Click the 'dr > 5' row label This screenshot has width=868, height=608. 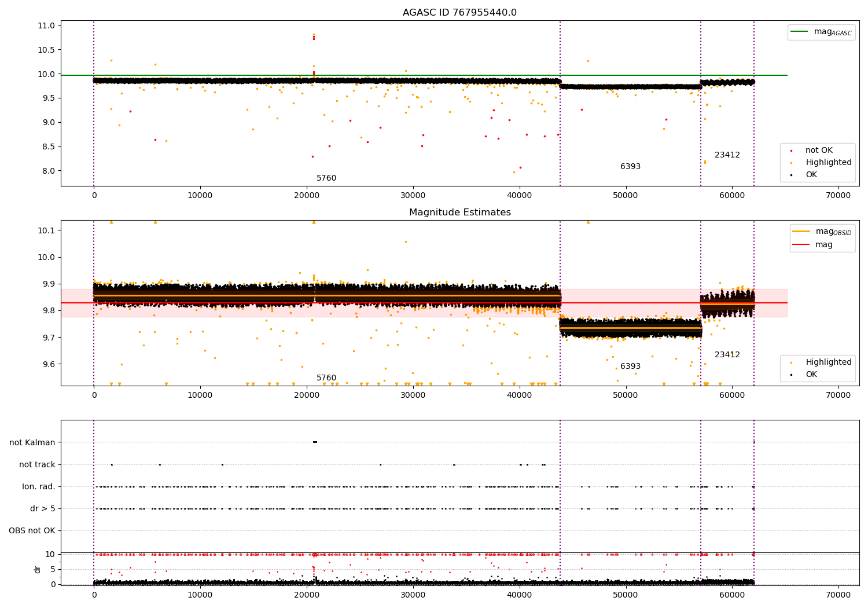pyautogui.click(x=43, y=509)
